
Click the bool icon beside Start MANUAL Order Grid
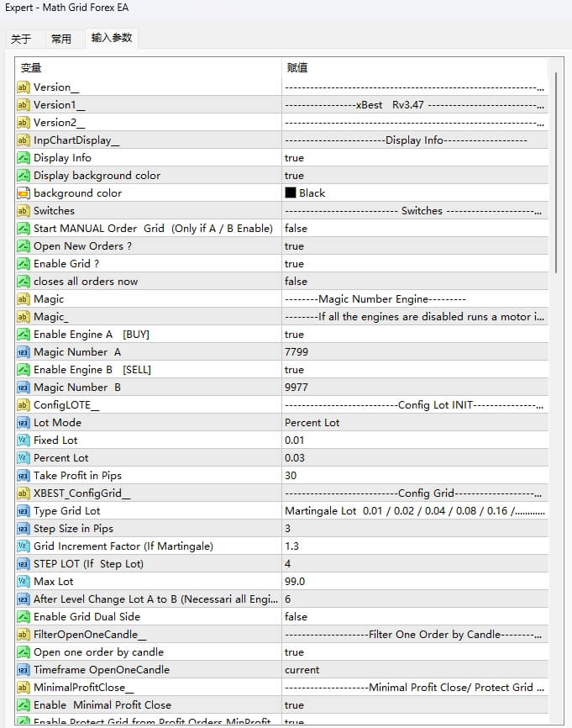(23, 229)
